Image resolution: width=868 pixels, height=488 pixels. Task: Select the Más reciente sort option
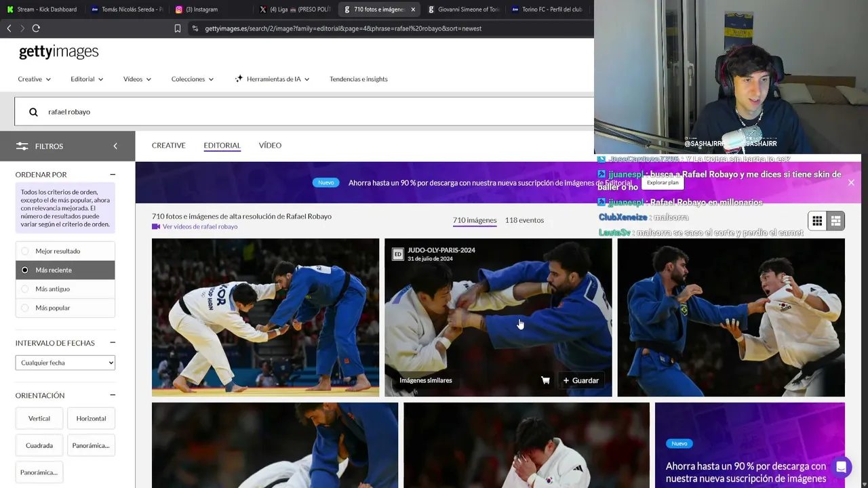click(65, 270)
